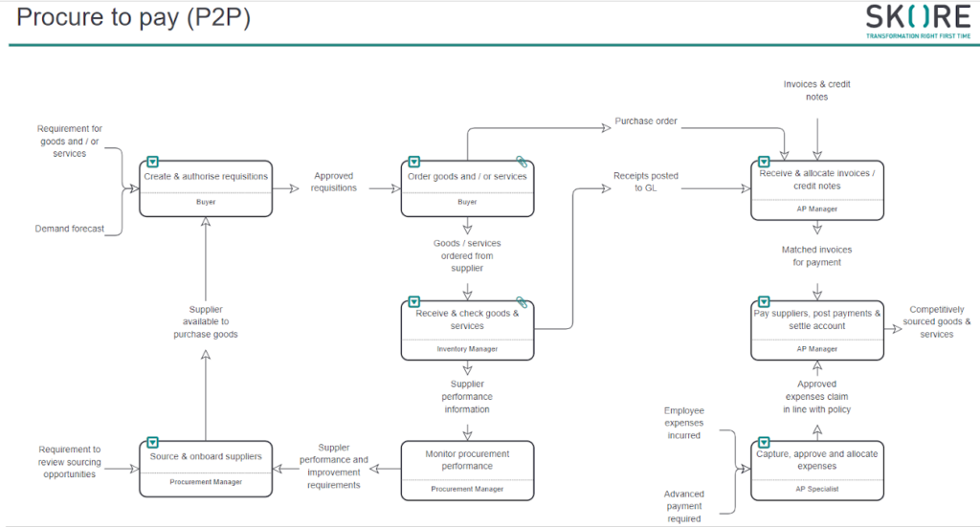
Task: Open the attachment paperclip on Order goods box
Action: [522, 162]
